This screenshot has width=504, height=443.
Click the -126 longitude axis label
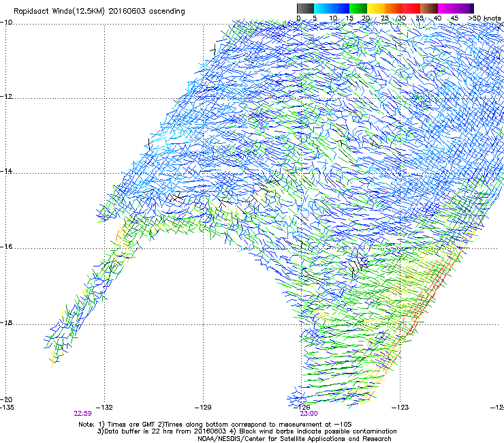[x=302, y=408]
